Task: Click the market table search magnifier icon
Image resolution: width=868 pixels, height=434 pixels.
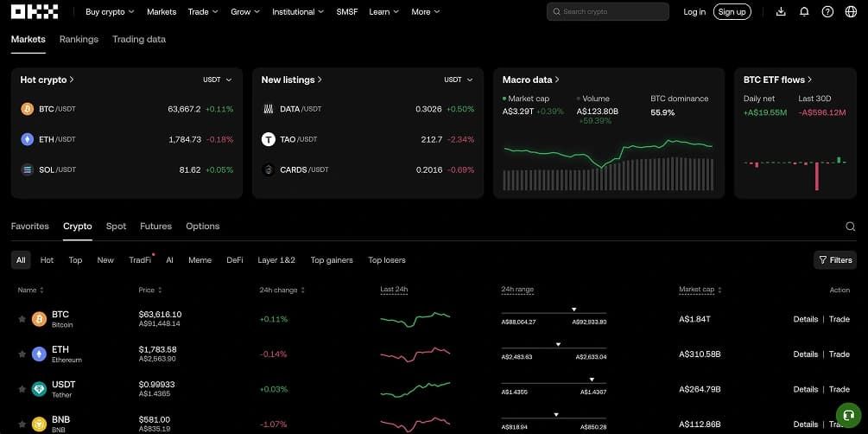Action: click(850, 227)
